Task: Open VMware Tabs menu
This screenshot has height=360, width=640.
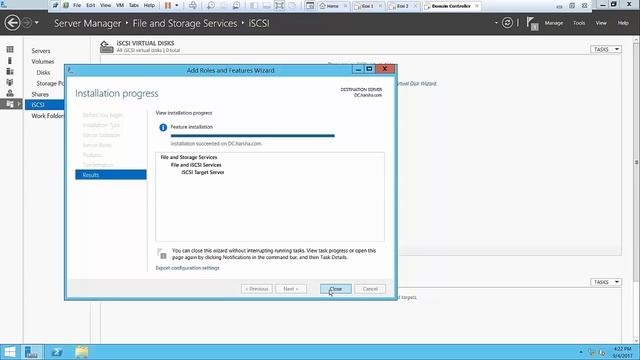Action: pyautogui.click(x=134, y=5)
